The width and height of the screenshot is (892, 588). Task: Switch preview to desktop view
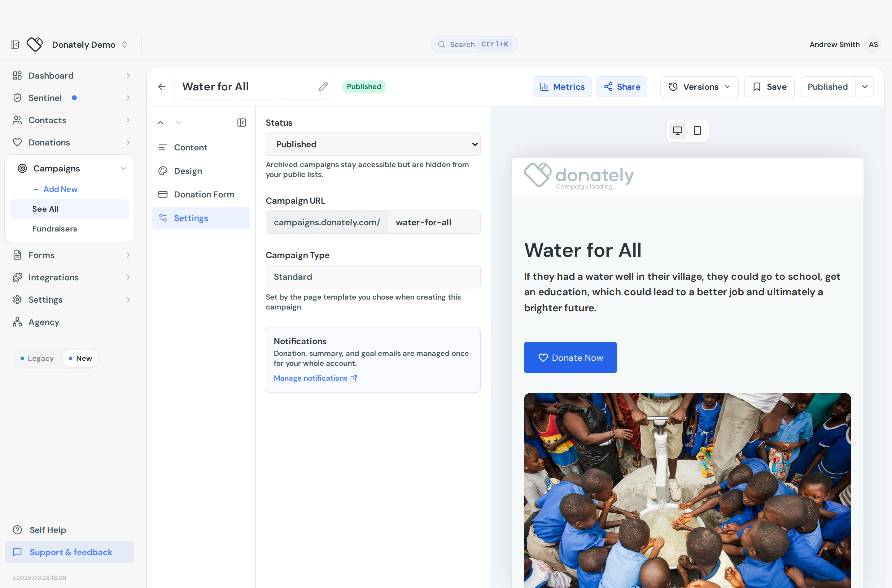(x=677, y=131)
